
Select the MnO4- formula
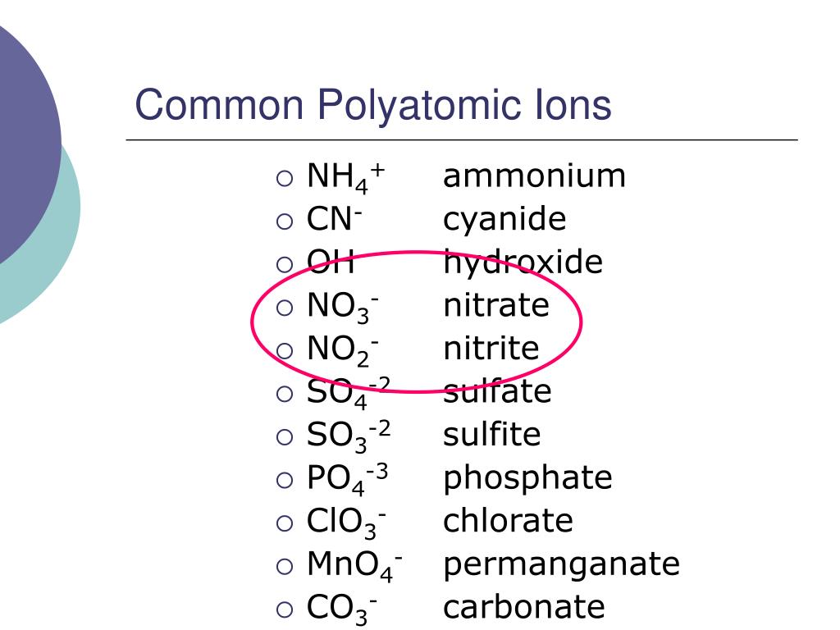354,567
